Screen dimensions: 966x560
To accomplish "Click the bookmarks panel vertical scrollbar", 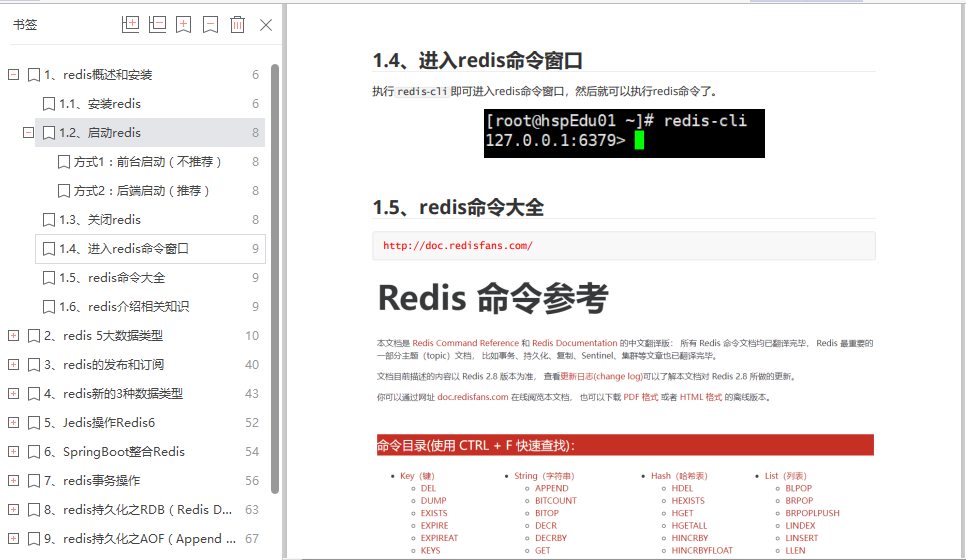I will pos(275,278).
